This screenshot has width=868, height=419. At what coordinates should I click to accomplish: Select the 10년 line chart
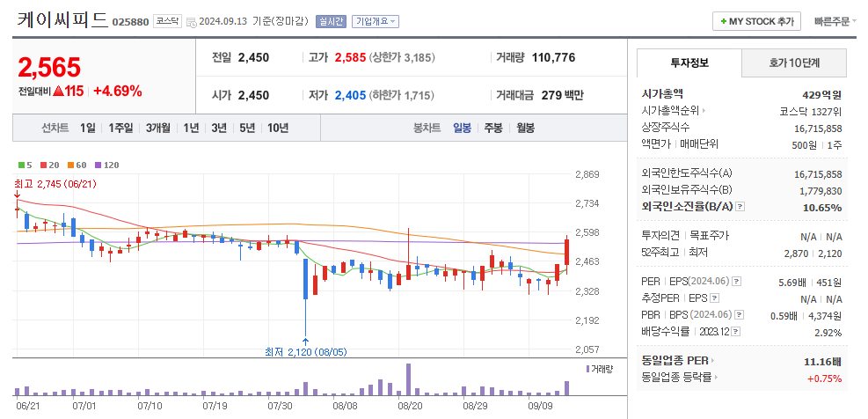(277, 128)
